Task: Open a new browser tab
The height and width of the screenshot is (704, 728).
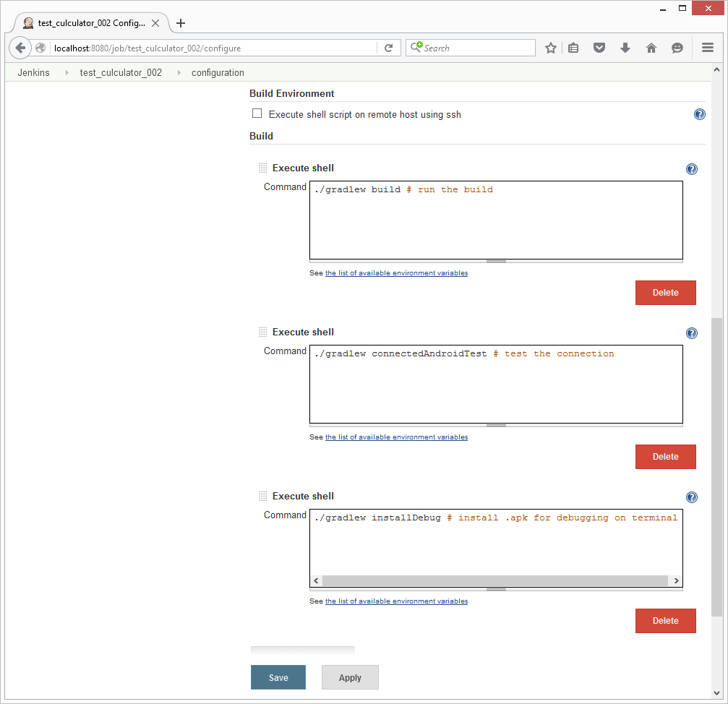Action: 181,23
